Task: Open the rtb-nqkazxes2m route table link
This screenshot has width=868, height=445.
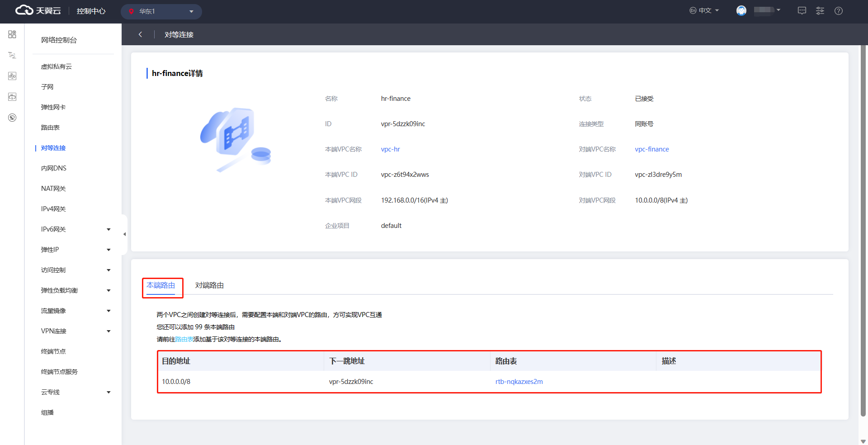Action: (519, 382)
